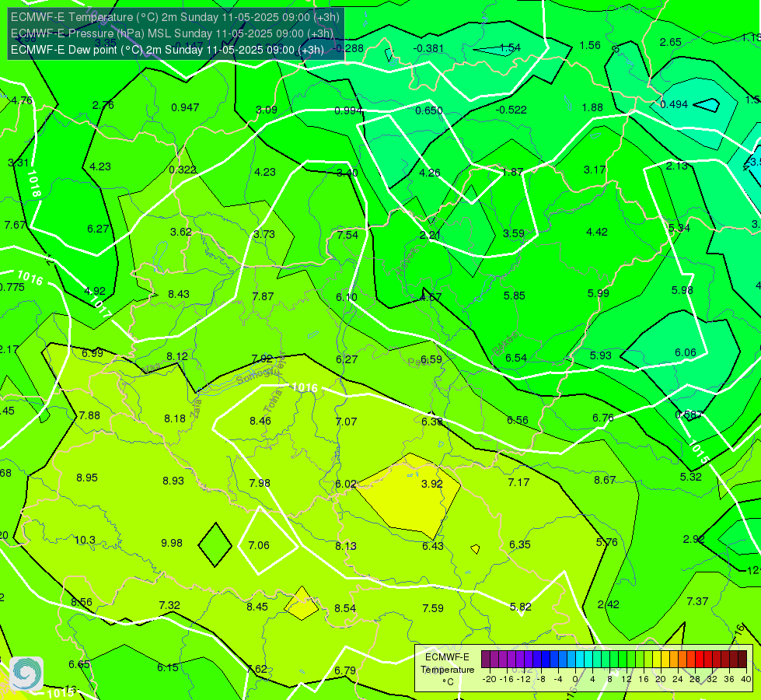
Task: Click the dew point value 7.98
Action: click(x=260, y=483)
